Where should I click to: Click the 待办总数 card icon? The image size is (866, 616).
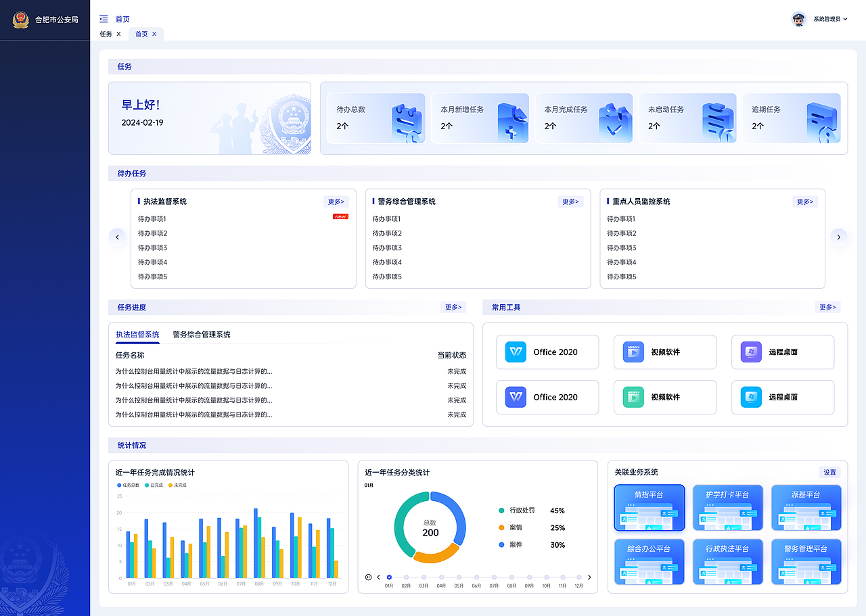[407, 122]
